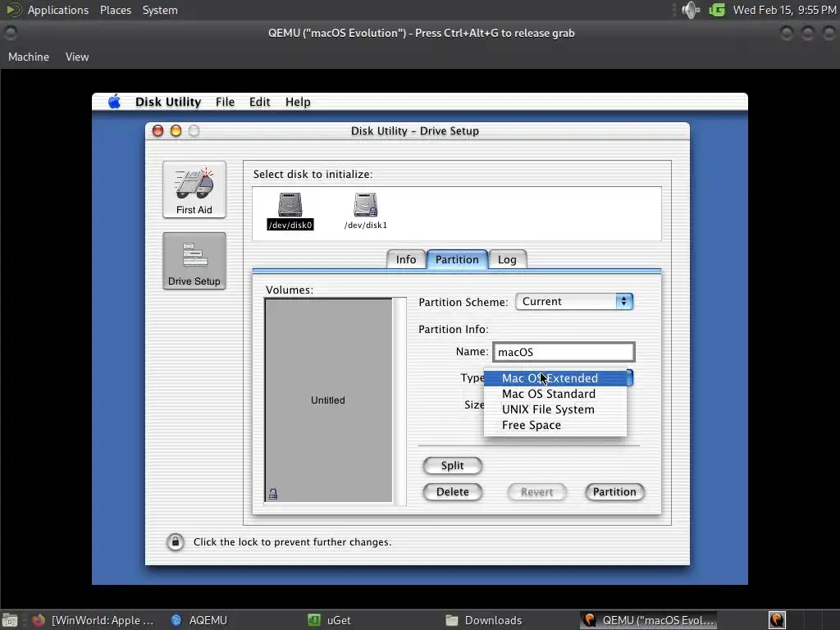Open the Applications menu in top panel
This screenshot has height=630, width=840.
(58, 10)
